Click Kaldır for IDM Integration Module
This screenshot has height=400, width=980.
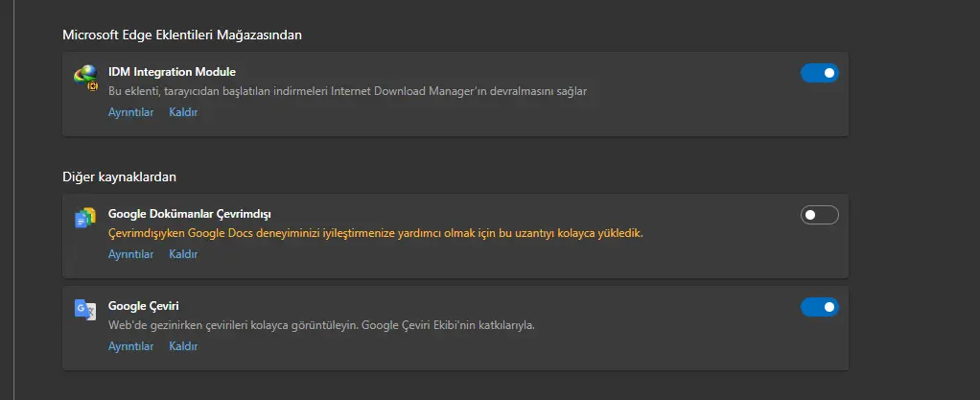point(183,112)
